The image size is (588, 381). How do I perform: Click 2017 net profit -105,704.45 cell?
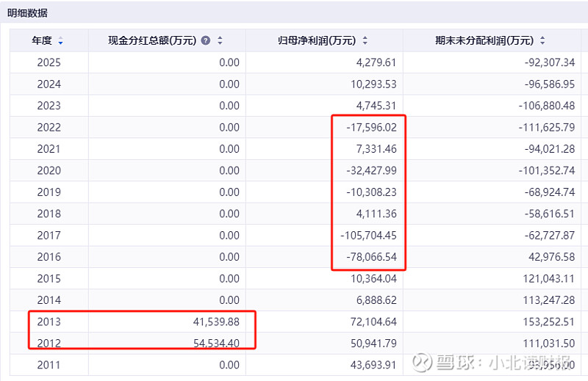(368, 235)
